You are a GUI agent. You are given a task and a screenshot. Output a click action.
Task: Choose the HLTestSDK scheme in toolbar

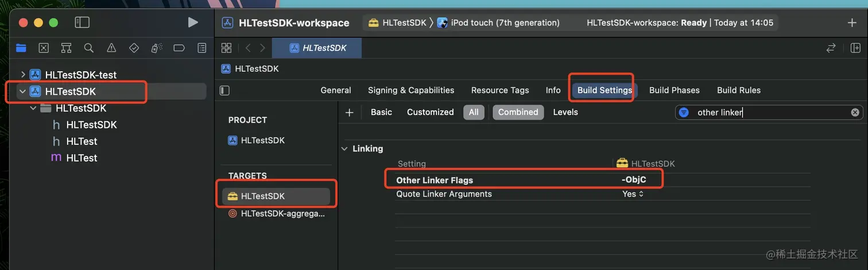[397, 23]
